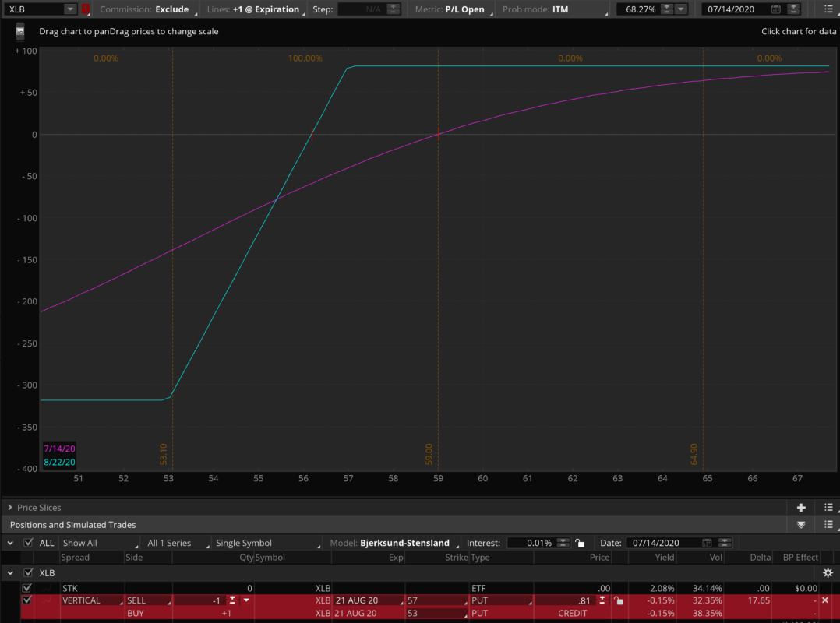This screenshot has width=840, height=623.
Task: Open the XLB group settings gear
Action: [x=828, y=572]
